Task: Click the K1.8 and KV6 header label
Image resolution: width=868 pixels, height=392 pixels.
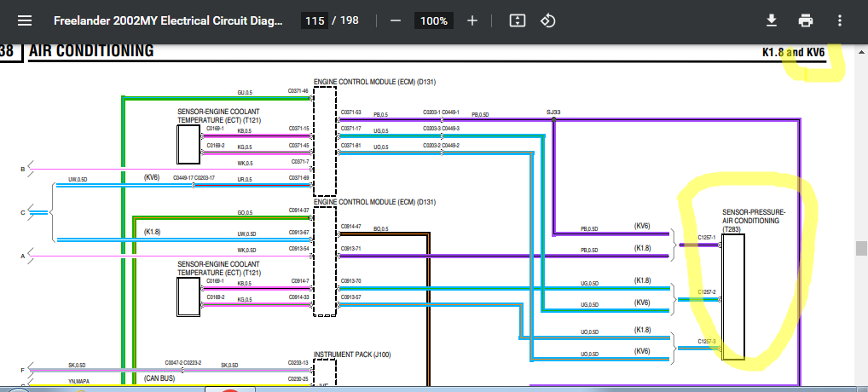Action: (793, 53)
